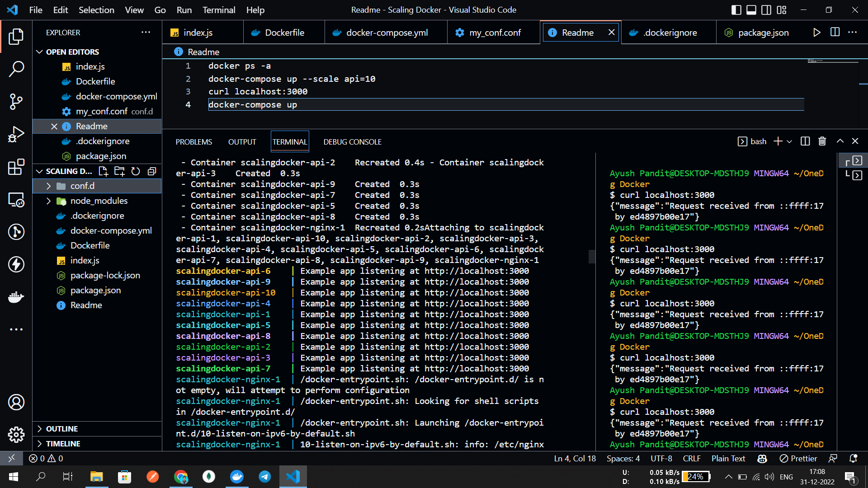Switch to the DEBUG CONSOLE tab
This screenshot has height=488, width=868.
pos(353,142)
